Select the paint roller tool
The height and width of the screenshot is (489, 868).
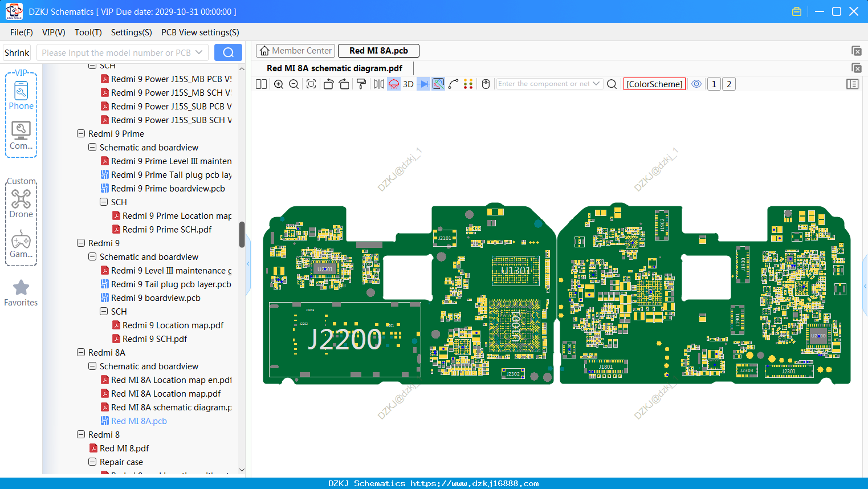click(361, 84)
